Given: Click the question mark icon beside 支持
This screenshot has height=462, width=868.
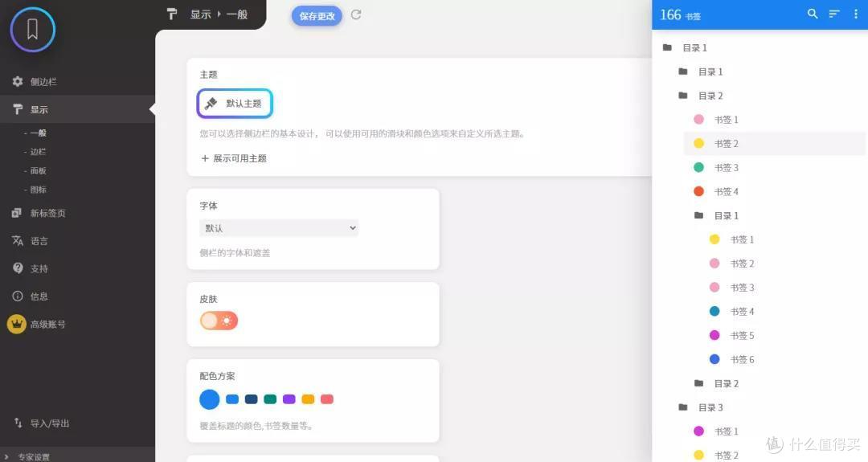Looking at the screenshot, I should coord(18,268).
